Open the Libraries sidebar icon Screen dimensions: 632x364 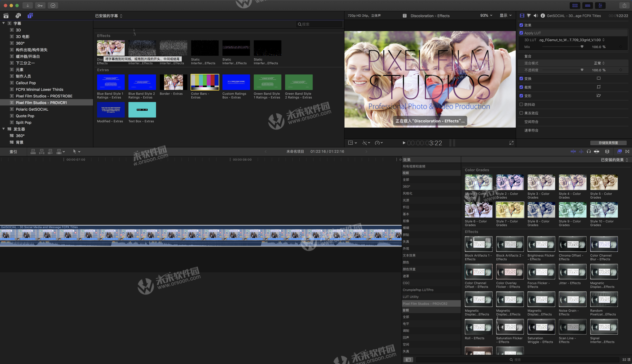6,16
